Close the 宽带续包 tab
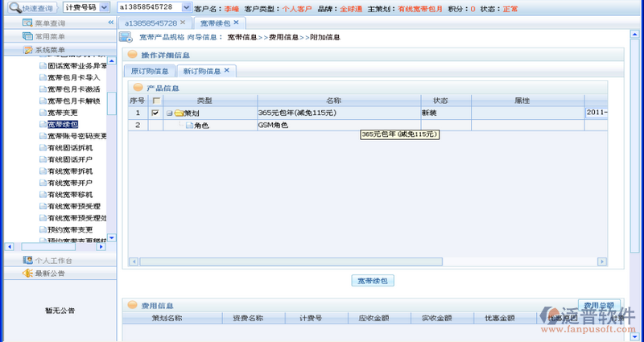Viewport: 644px width, 342px height. pos(236,23)
